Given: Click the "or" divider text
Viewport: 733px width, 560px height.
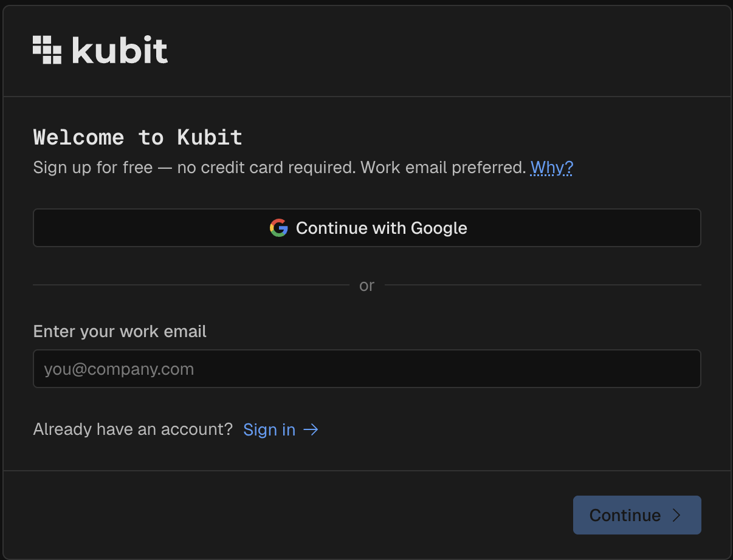Looking at the screenshot, I should coord(366,285).
